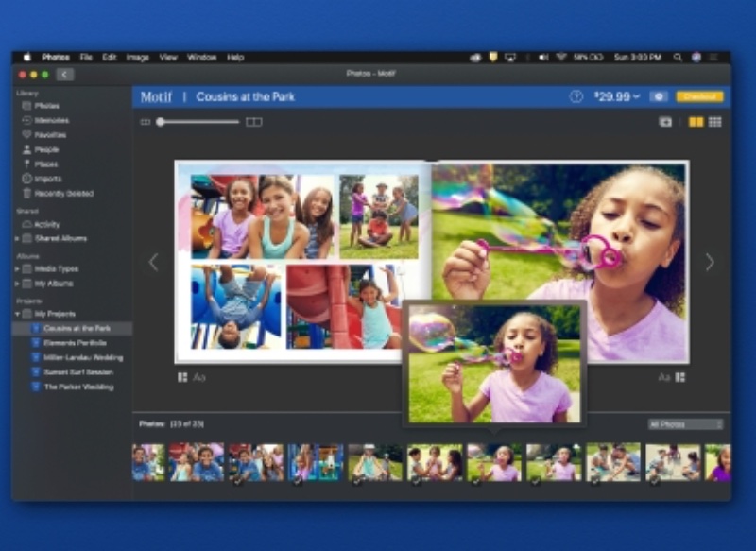The width and height of the screenshot is (756, 551).
Task: Open the help question mark icon
Action: tap(576, 96)
